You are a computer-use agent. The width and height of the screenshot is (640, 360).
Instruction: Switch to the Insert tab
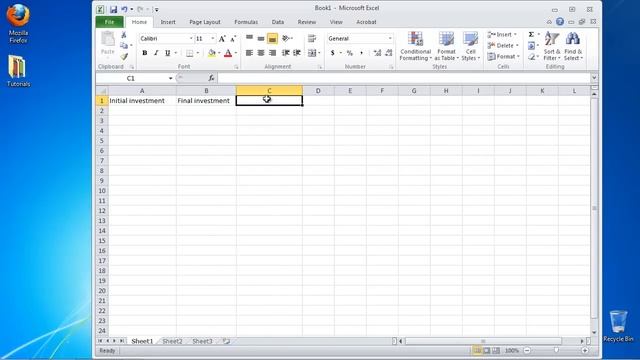pyautogui.click(x=168, y=22)
